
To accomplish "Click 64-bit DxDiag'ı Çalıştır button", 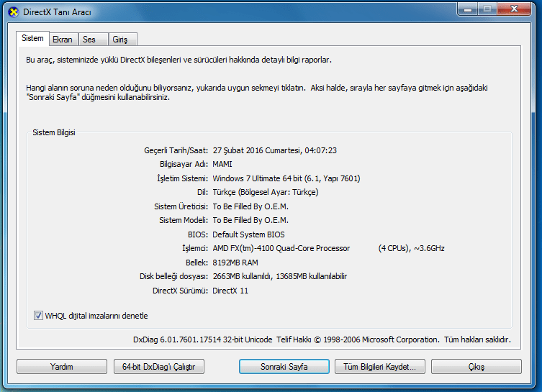I will coord(158,366).
